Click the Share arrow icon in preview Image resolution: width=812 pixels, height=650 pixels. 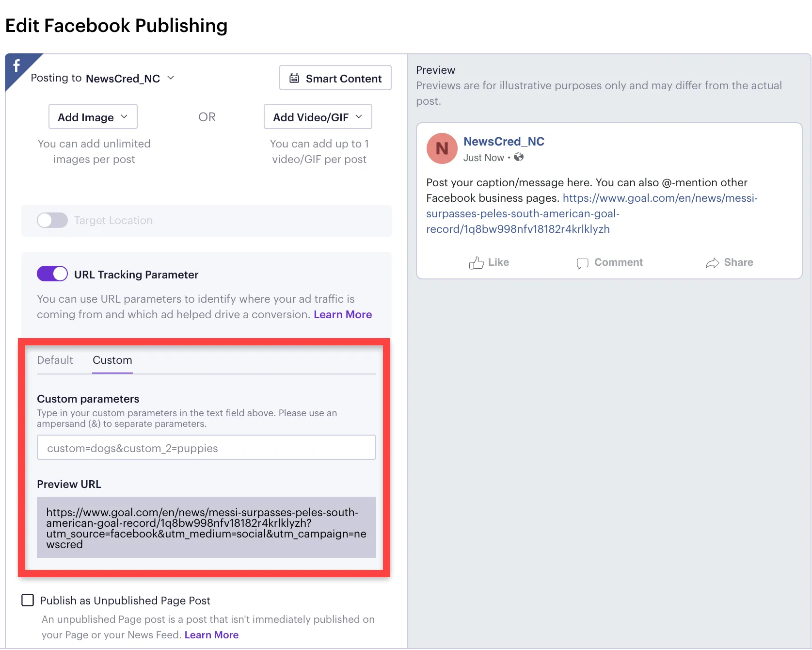point(712,263)
